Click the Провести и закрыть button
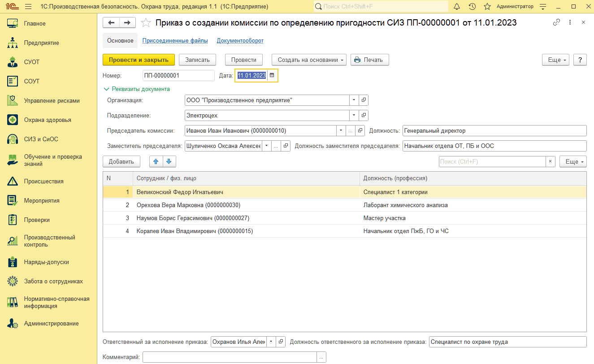Image resolution: width=594 pixels, height=364 pixels. [139, 60]
